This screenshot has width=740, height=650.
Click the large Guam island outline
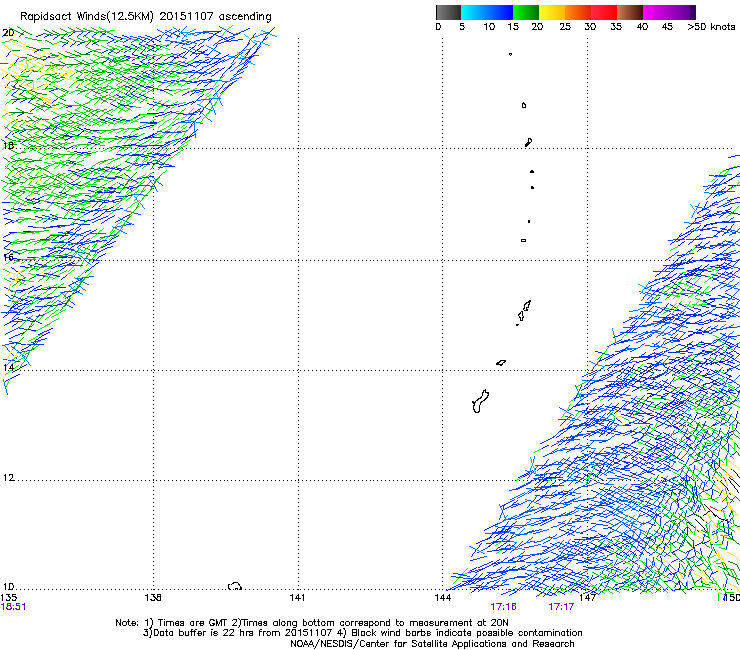click(x=480, y=401)
